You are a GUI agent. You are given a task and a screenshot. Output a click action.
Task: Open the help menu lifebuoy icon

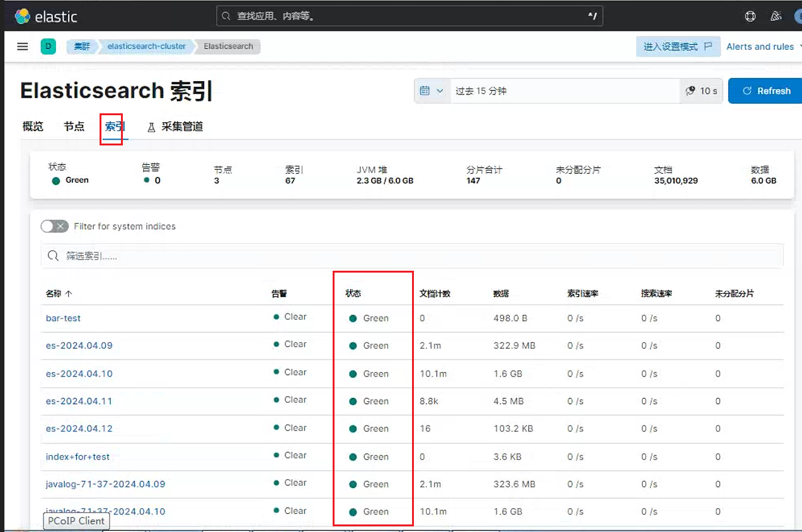click(x=750, y=16)
